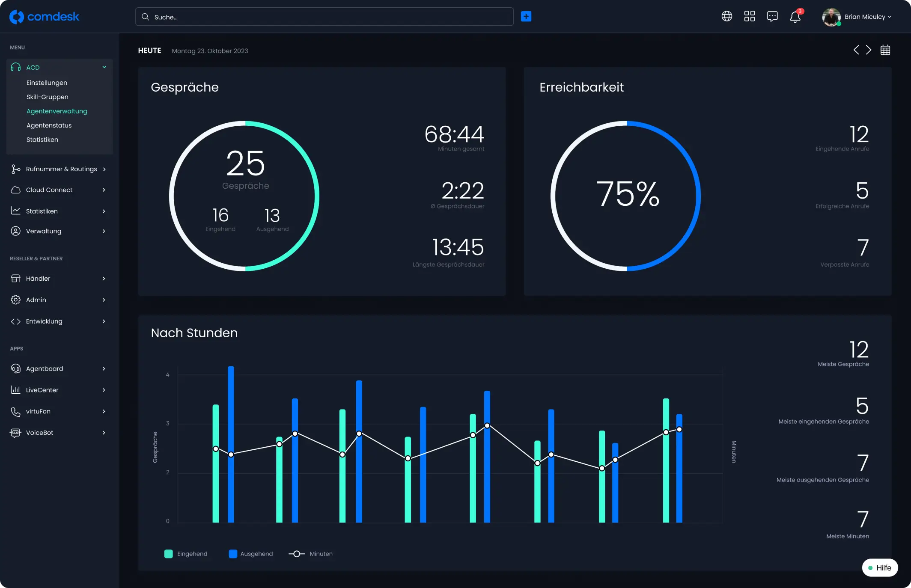Image resolution: width=911 pixels, height=588 pixels.
Task: Expand Agentboard chevron
Action: click(104, 368)
